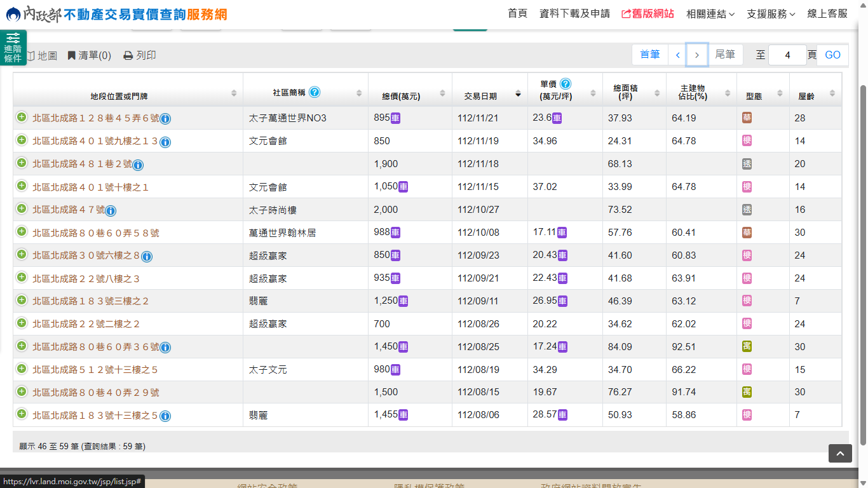Expand 相關連結 dropdown menu
The image size is (868, 488).
[710, 13]
